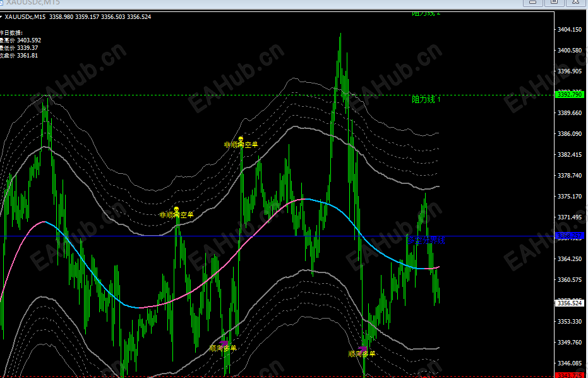Click the 收盘价 3361.81 data line
This screenshot has height=378, width=588.
pyautogui.click(x=19, y=56)
